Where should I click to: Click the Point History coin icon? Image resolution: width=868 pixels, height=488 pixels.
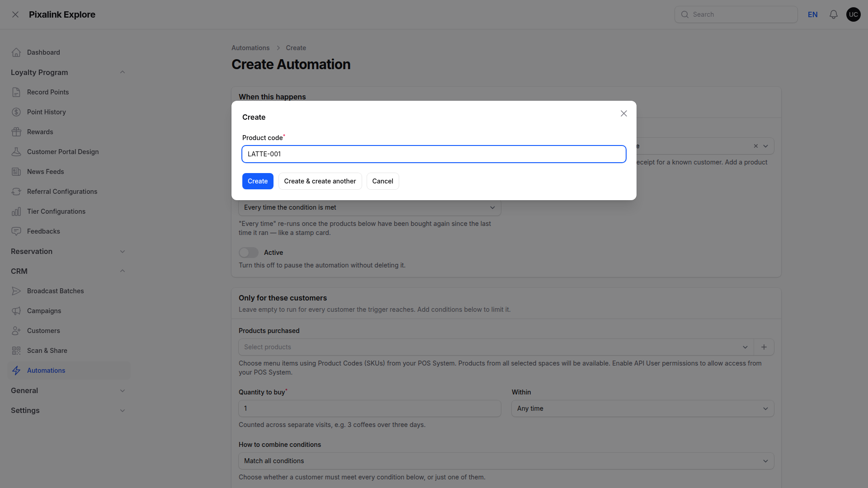[16, 112]
